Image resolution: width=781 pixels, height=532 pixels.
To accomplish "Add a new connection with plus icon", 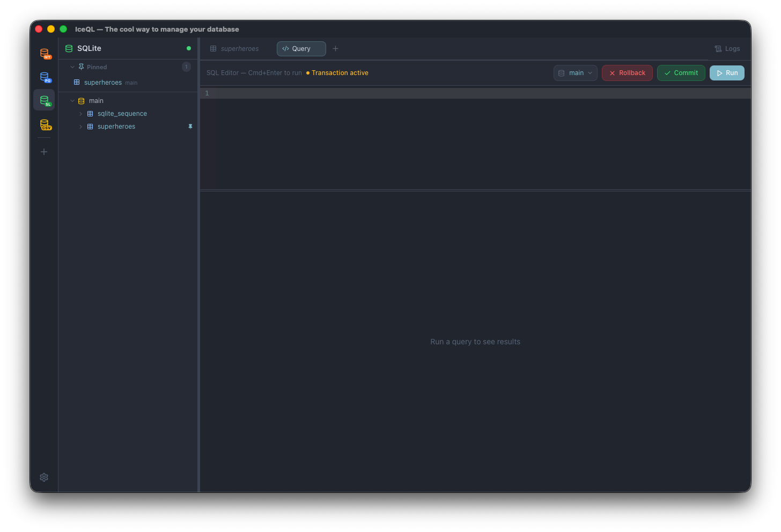I will coord(44,152).
